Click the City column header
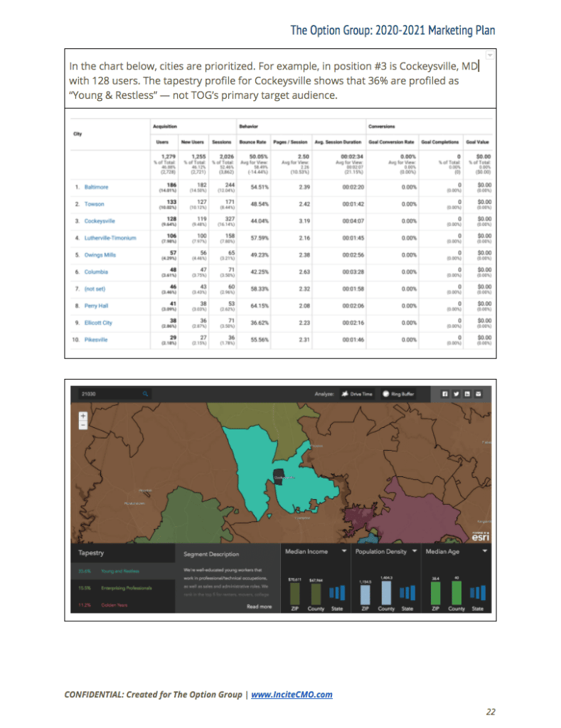Image resolution: width=561 pixels, height=728 pixels. click(x=78, y=134)
